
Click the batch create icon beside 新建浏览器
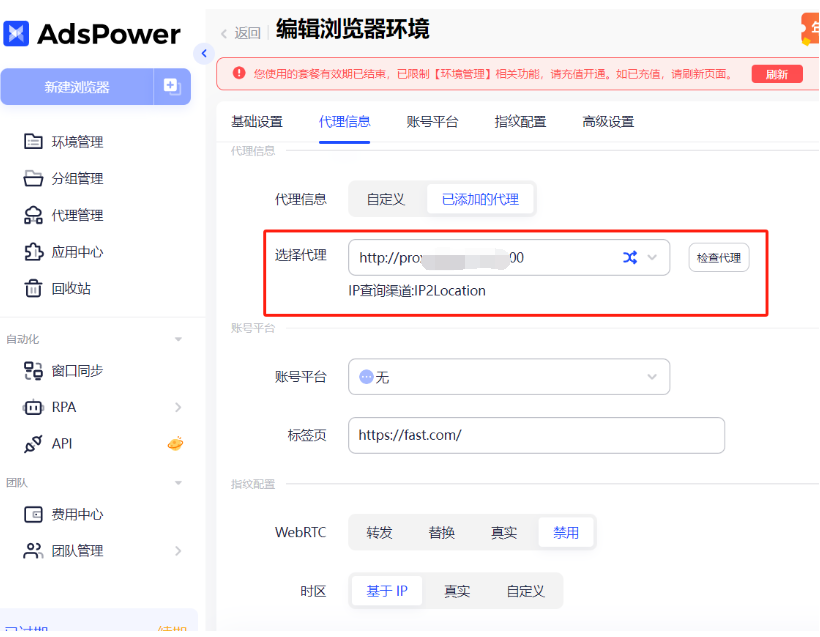pos(171,87)
